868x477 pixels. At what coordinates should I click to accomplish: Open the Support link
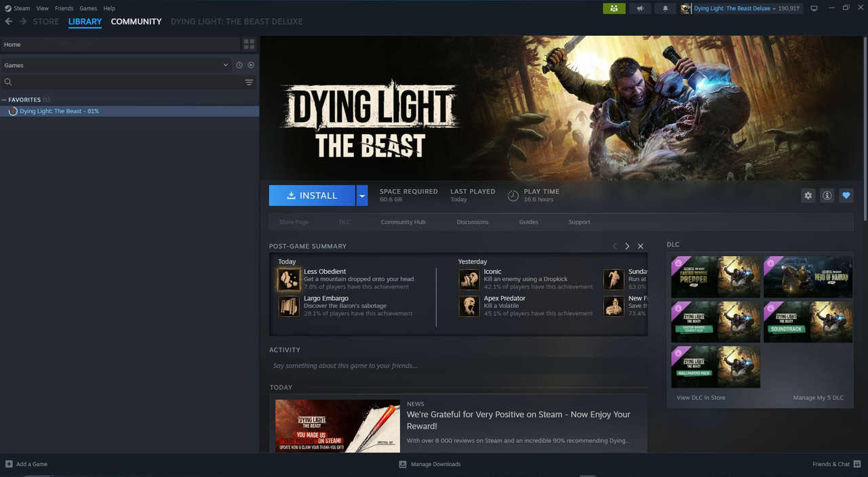(579, 222)
